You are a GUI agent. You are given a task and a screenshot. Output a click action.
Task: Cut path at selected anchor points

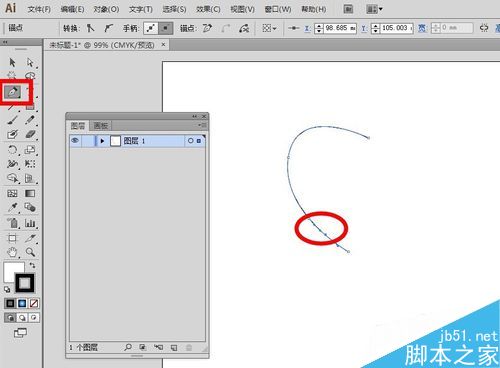click(244, 28)
